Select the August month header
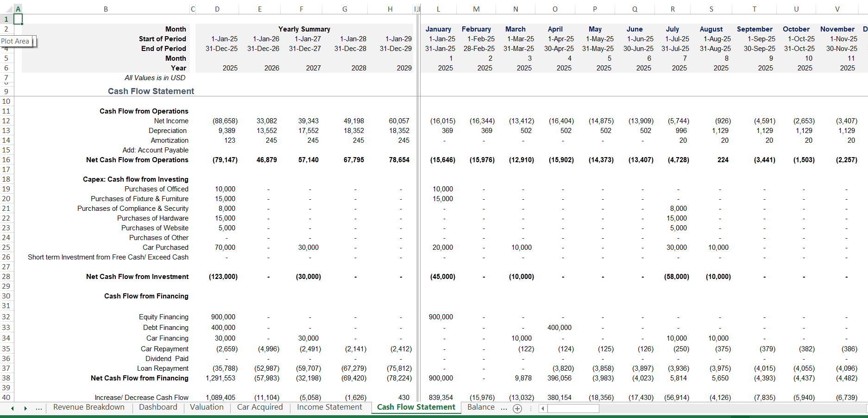The height and width of the screenshot is (418, 868). [x=711, y=29]
